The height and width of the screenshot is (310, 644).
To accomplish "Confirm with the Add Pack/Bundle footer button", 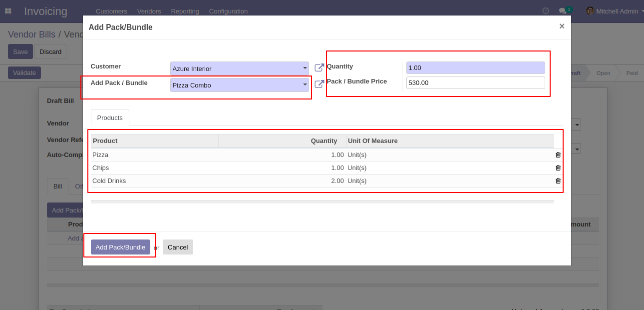I will point(120,247).
